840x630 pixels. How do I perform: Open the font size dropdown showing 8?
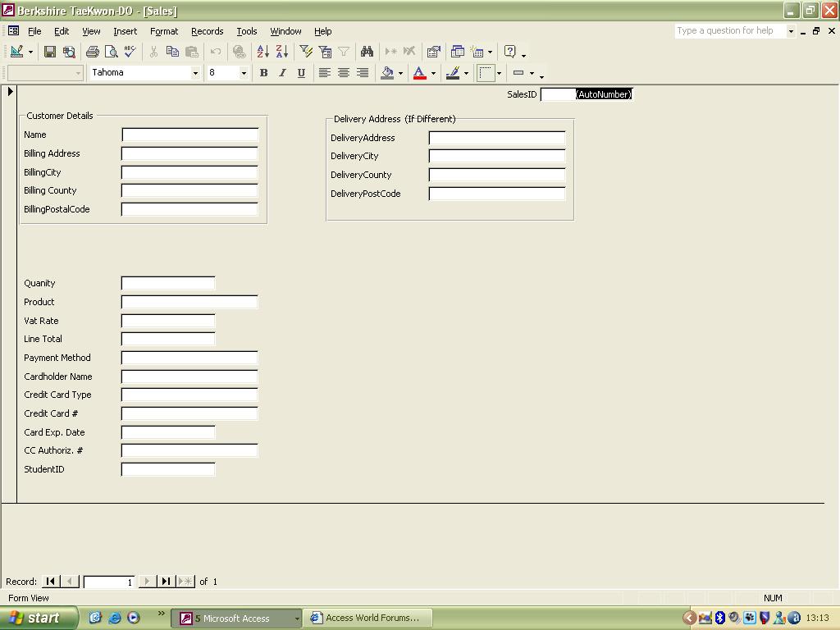click(x=244, y=73)
